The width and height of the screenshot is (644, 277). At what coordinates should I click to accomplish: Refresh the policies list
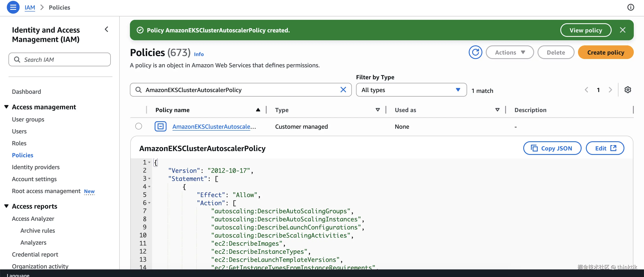(475, 52)
